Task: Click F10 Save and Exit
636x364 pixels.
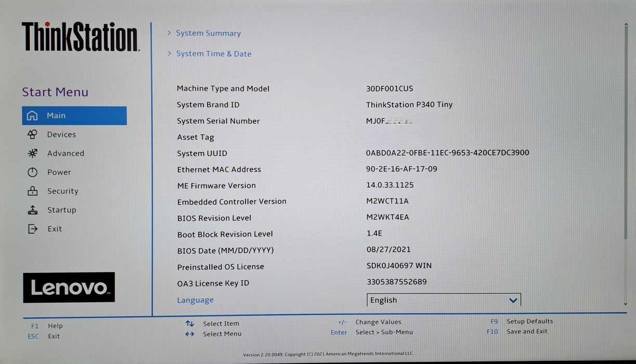Action: coord(517,331)
